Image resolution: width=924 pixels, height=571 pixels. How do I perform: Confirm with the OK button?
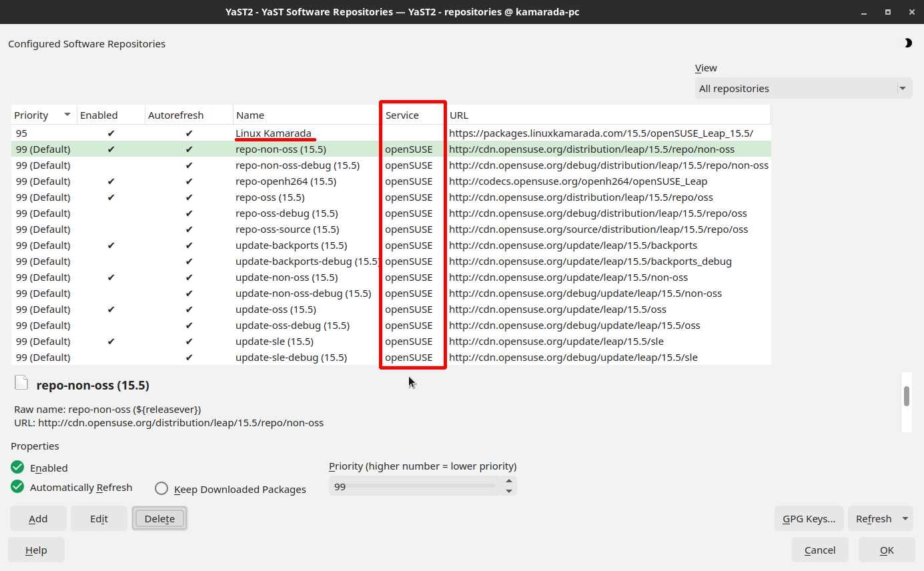887,550
